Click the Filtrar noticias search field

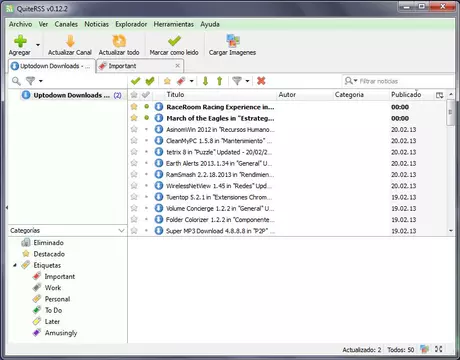click(x=399, y=81)
